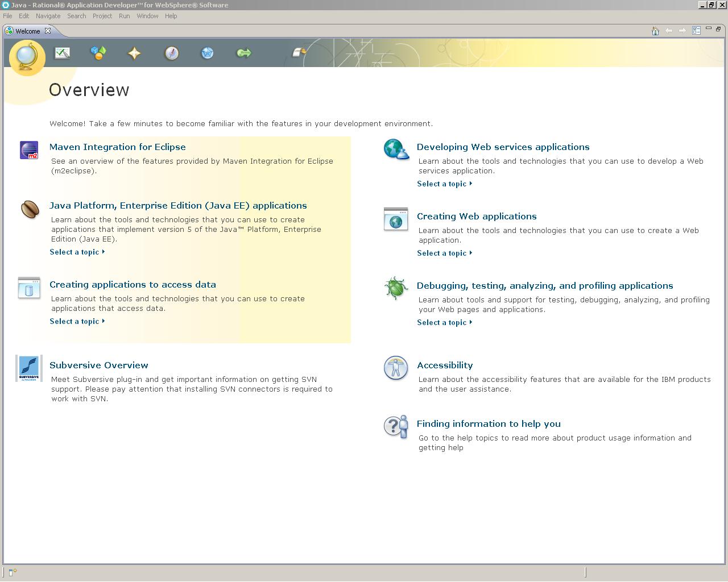Expand Select a topic under access data
The width and height of the screenshot is (728, 582).
click(77, 321)
